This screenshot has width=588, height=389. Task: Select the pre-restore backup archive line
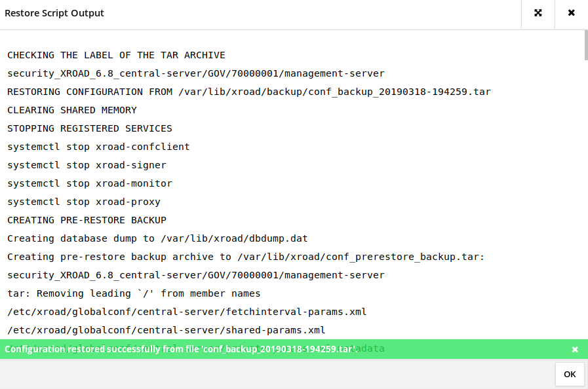(246, 257)
